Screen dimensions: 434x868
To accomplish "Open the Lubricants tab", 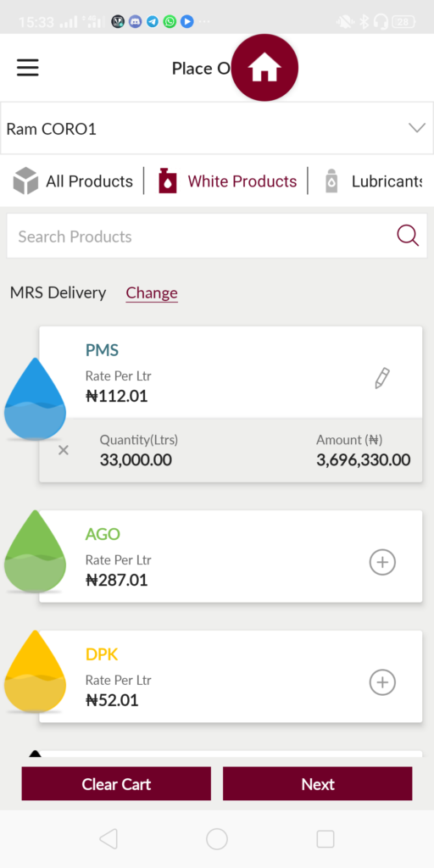I will (373, 181).
